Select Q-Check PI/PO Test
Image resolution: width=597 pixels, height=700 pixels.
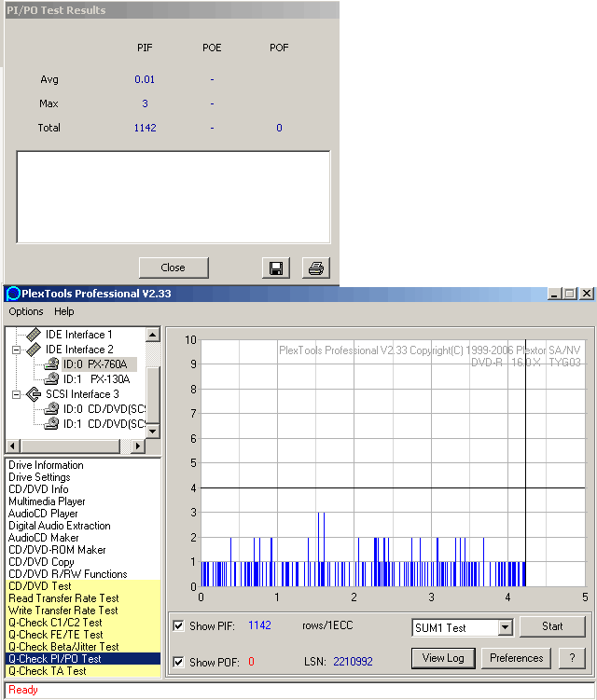point(83,659)
